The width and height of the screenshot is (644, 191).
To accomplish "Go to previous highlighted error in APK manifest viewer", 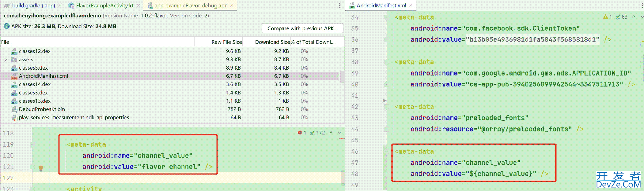I will point(331,133).
